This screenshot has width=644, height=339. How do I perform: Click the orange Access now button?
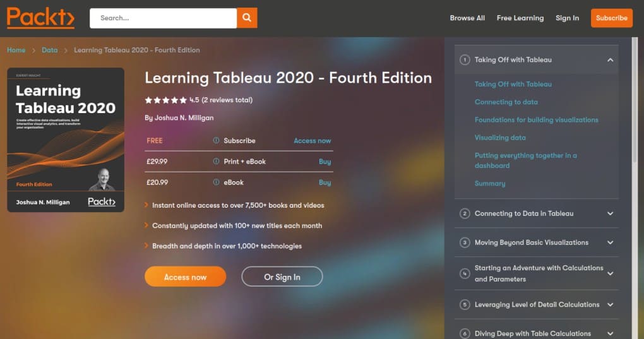[185, 277]
